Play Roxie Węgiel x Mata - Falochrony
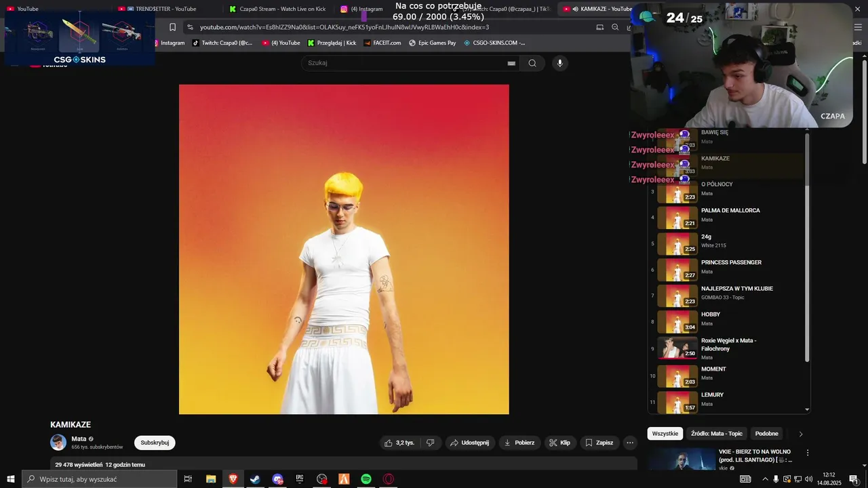This screenshot has width=868, height=488. click(x=727, y=348)
